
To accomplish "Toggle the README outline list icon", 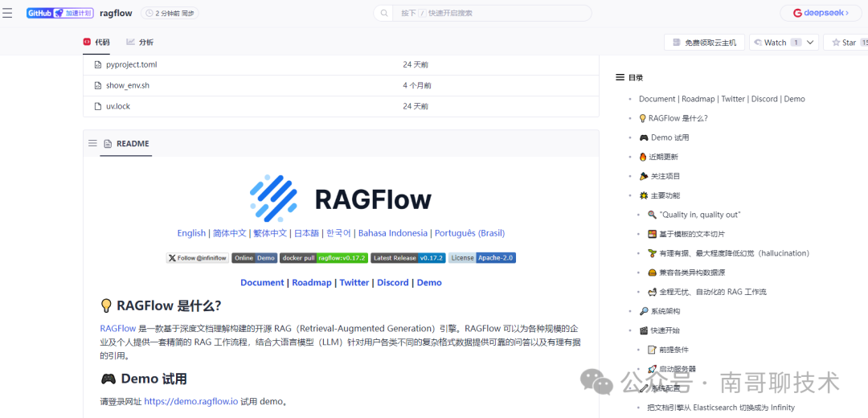I will (x=92, y=143).
